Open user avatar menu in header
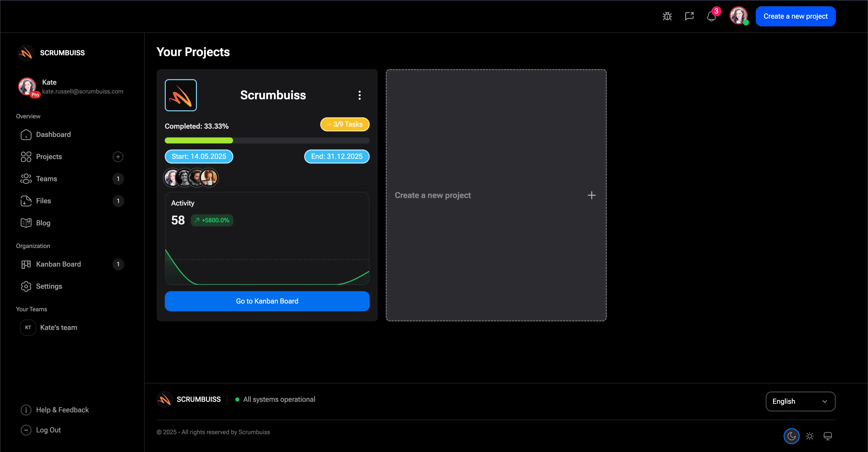The width and height of the screenshot is (868, 452). tap(738, 16)
